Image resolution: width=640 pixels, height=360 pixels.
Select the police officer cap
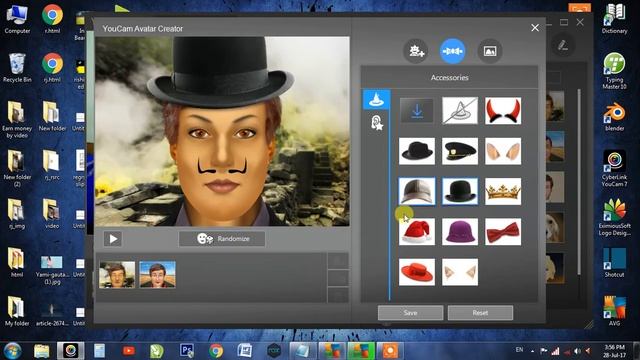pos(460,151)
